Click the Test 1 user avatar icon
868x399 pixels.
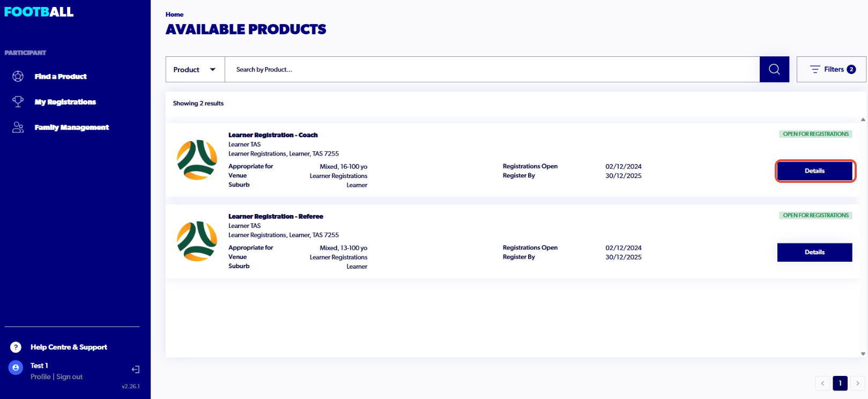pos(16,367)
